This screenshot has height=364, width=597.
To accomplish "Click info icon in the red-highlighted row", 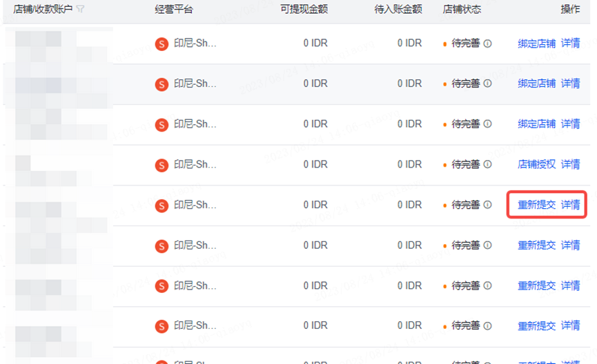I will point(487,205).
